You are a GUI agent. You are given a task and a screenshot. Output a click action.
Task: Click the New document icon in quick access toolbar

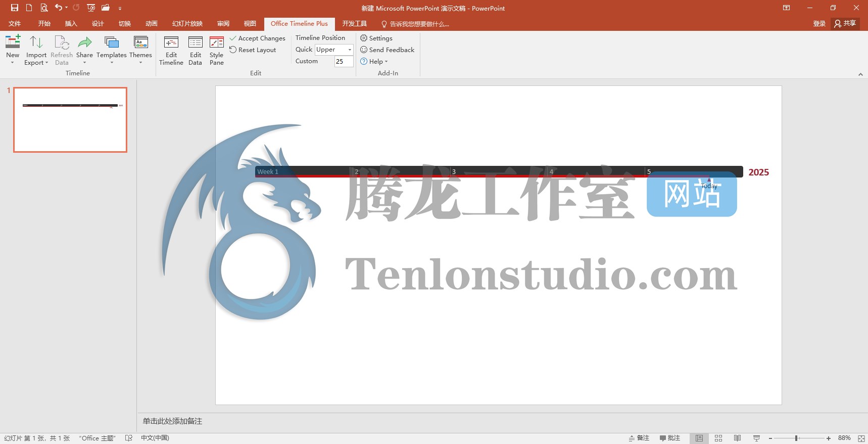pyautogui.click(x=29, y=8)
